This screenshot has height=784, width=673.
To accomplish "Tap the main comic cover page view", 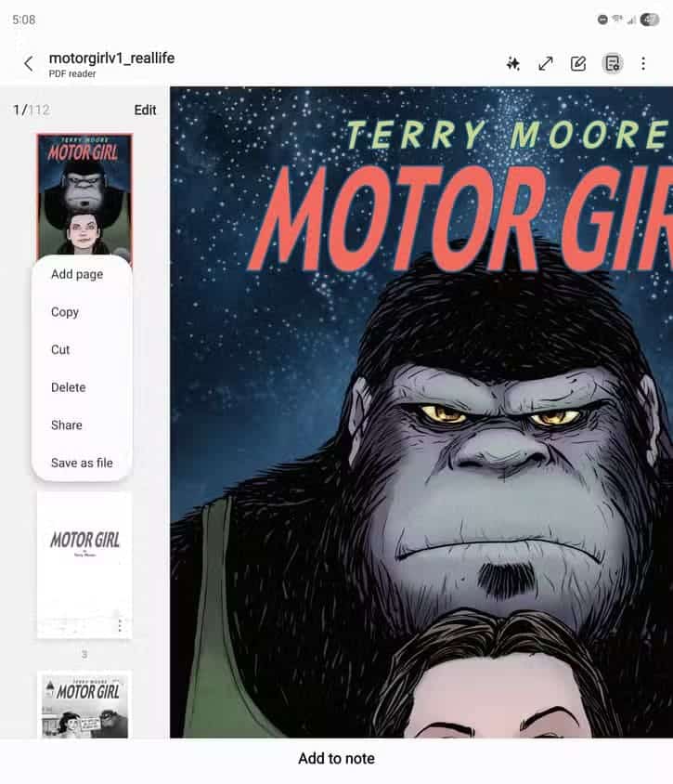I will pyautogui.click(x=421, y=412).
